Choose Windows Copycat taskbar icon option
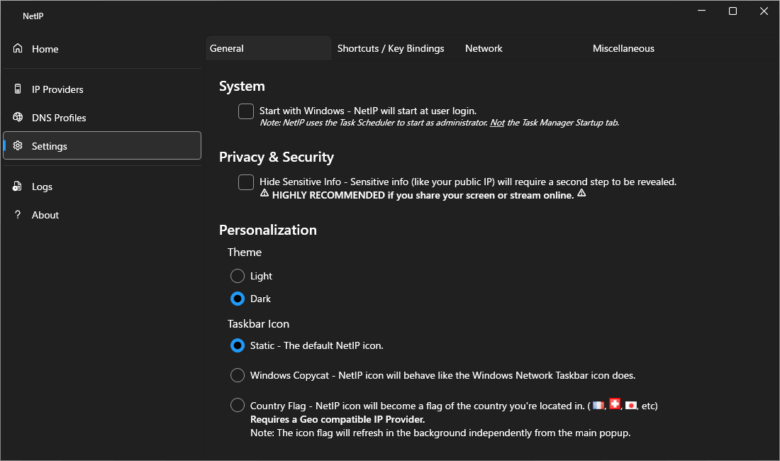Screen dimensions: 780x461 coord(237,375)
